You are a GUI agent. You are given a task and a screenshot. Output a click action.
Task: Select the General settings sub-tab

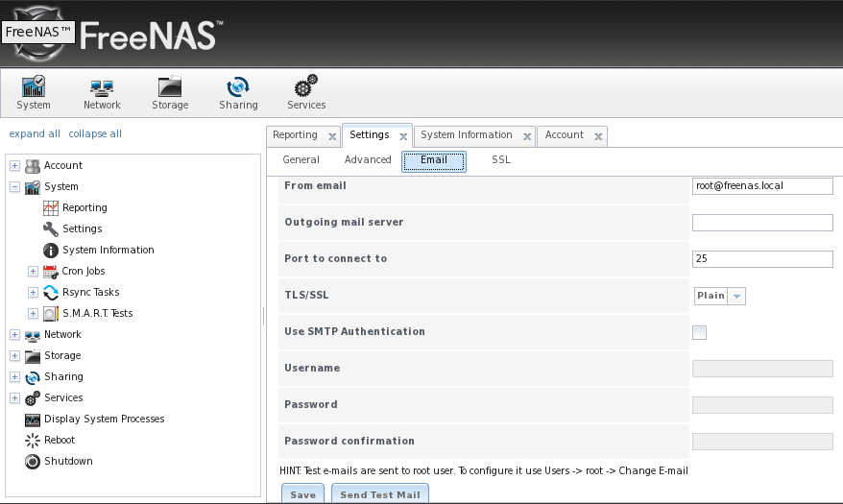pyautogui.click(x=301, y=159)
